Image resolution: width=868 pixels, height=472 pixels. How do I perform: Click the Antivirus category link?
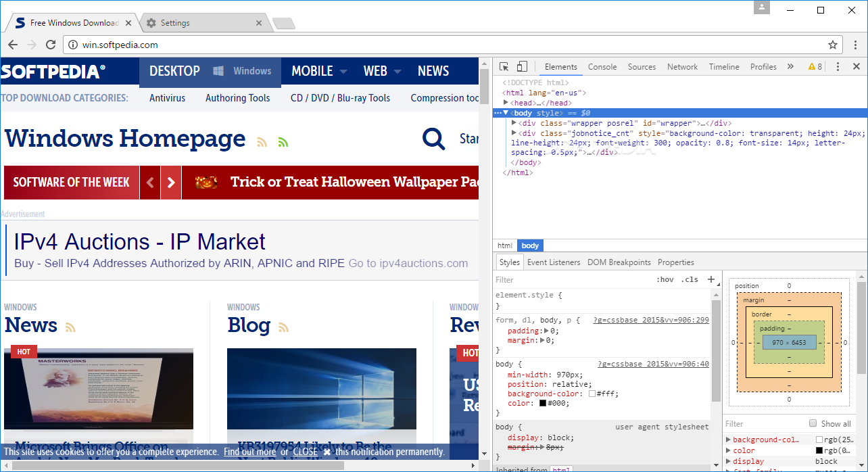(x=168, y=98)
